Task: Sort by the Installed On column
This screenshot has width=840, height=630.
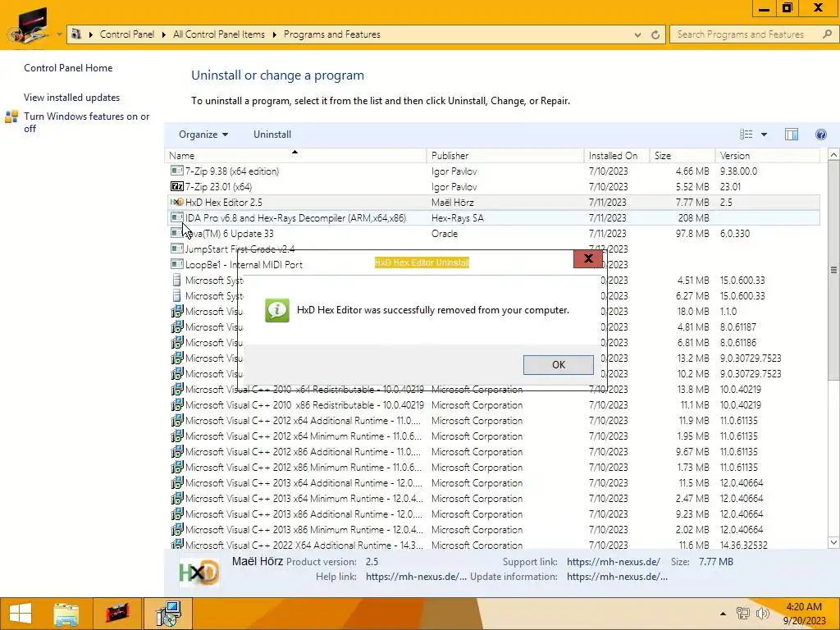Action: point(617,155)
